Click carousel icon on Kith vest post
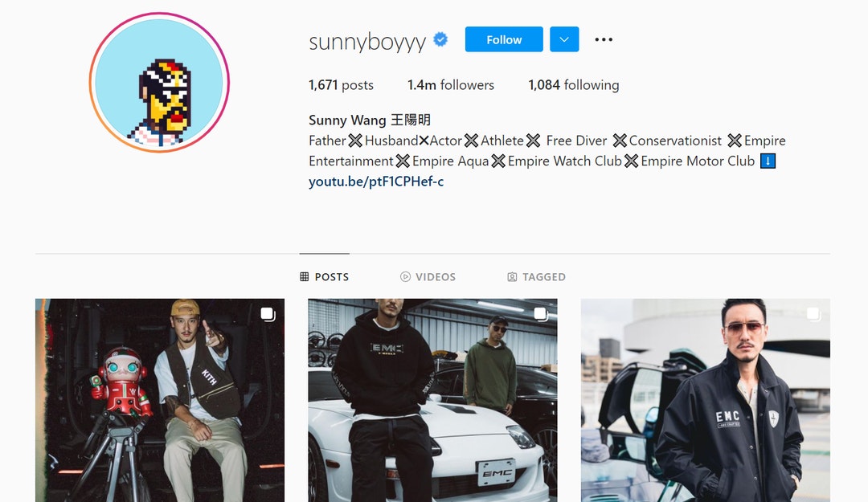 tap(268, 314)
